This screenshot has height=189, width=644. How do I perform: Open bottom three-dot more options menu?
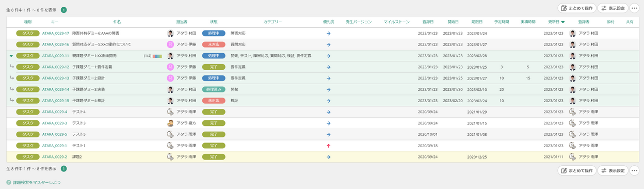click(x=635, y=170)
